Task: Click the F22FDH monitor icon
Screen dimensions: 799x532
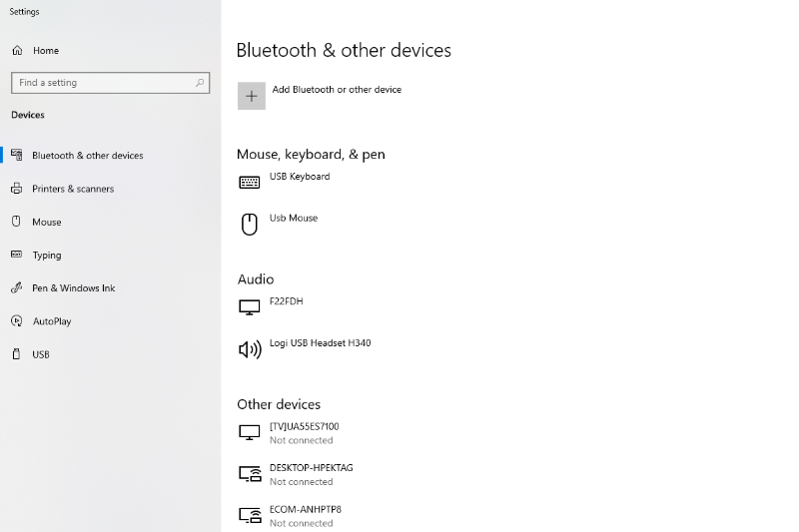Action: (249, 307)
